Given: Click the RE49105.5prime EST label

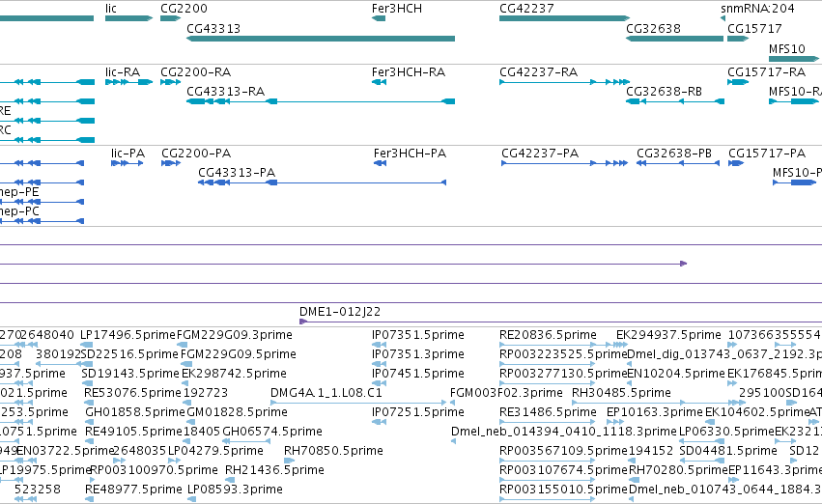Looking at the screenshot, I should point(133,432).
